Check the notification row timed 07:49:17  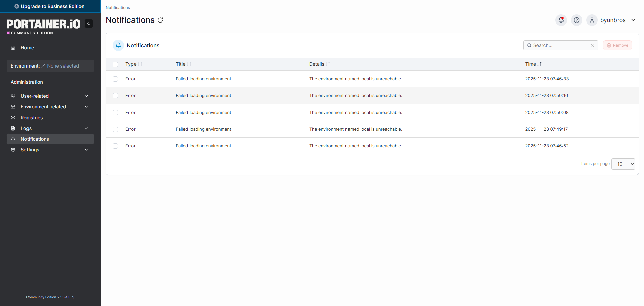115,129
